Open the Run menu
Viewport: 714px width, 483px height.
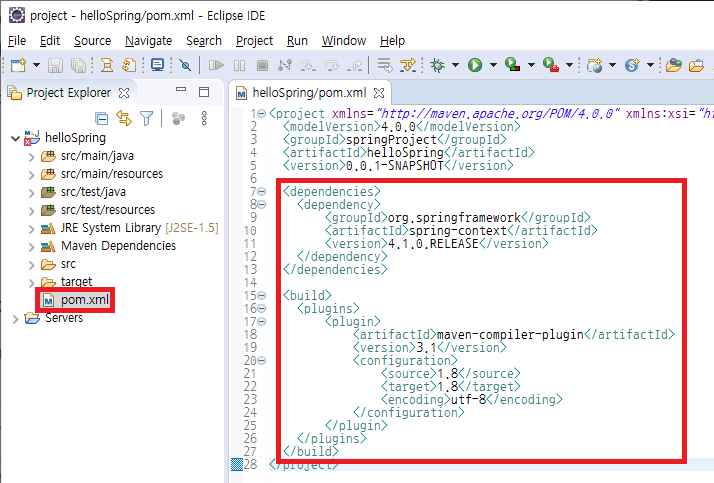297,41
